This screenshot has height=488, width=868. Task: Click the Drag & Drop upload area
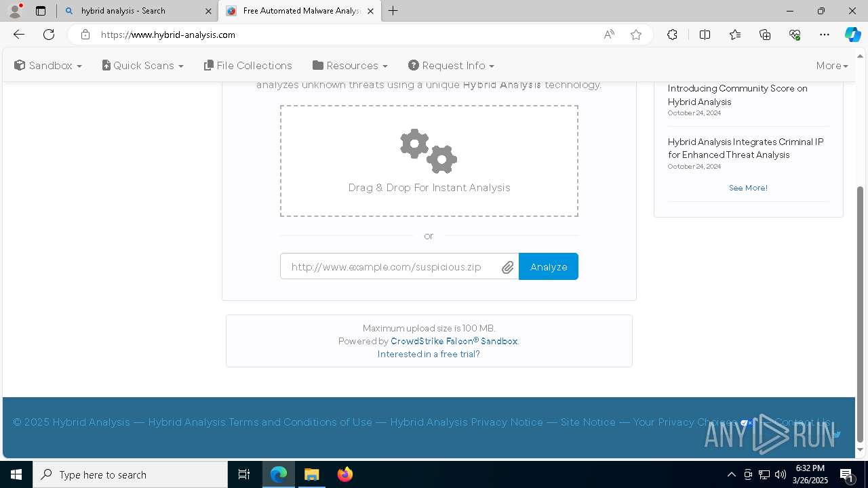(x=429, y=161)
